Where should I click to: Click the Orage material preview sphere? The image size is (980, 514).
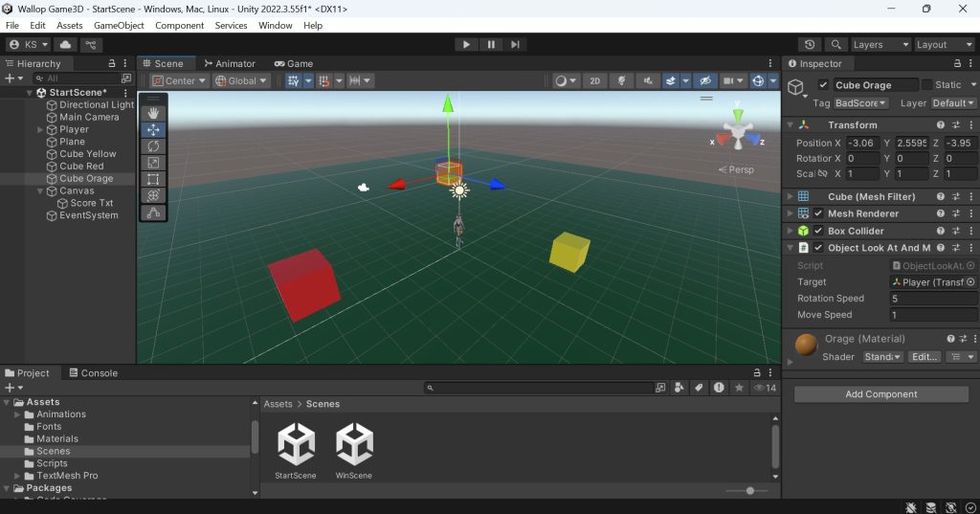(806, 344)
